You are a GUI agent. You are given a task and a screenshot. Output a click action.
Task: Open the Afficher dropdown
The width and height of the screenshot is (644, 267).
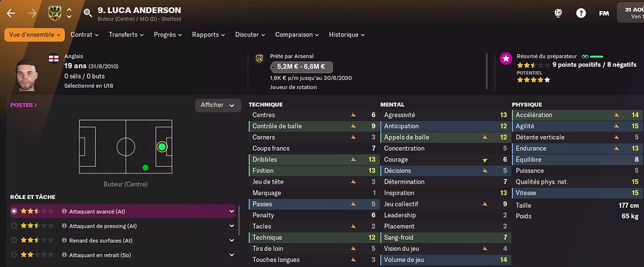[x=217, y=105]
